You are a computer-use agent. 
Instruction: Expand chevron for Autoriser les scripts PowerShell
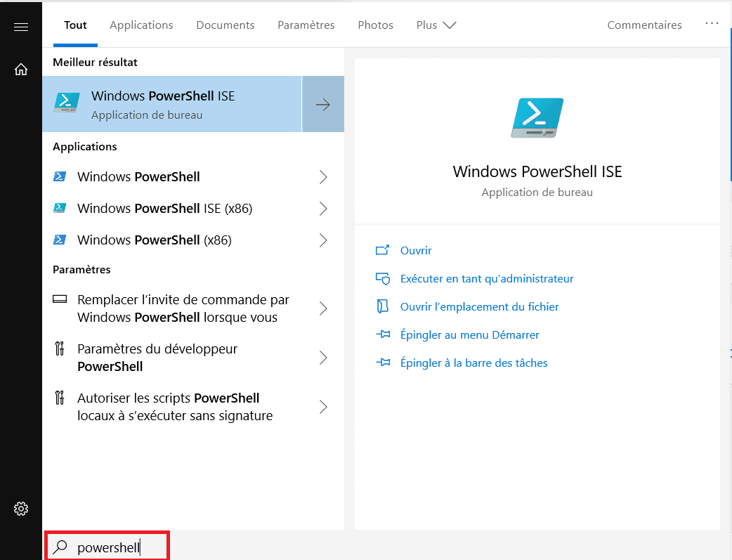[x=323, y=407]
